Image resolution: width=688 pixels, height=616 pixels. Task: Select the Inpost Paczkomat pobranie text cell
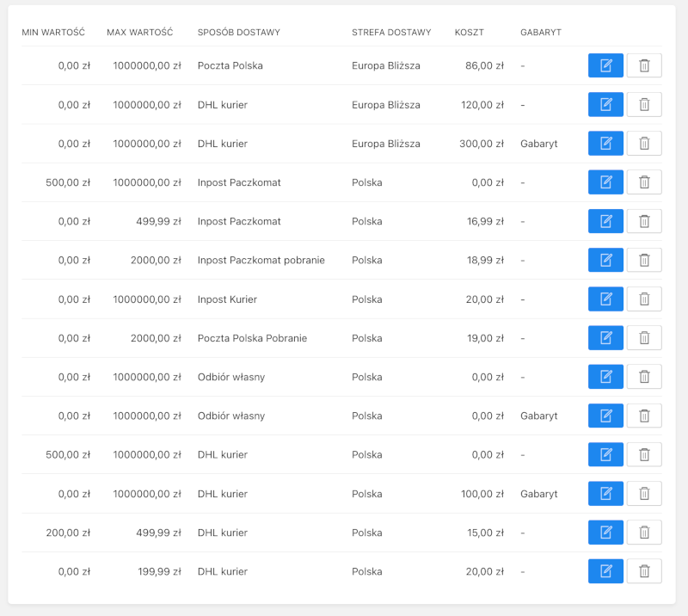[261, 260]
